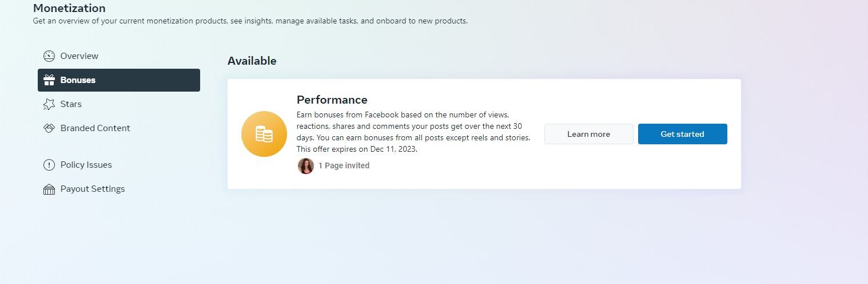The image size is (868, 284).
Task: Click the Performance bonus title
Action: 332,100
